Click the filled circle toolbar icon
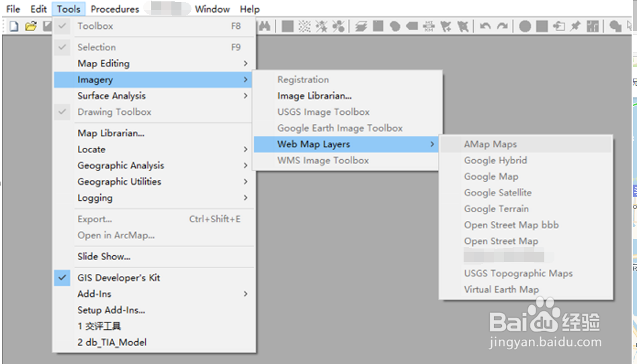The width and height of the screenshot is (637, 364). point(525,26)
